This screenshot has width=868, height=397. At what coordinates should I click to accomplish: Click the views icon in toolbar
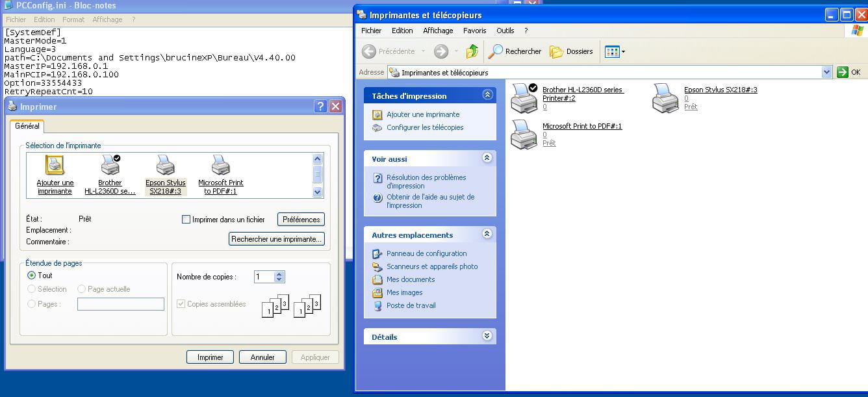click(611, 51)
